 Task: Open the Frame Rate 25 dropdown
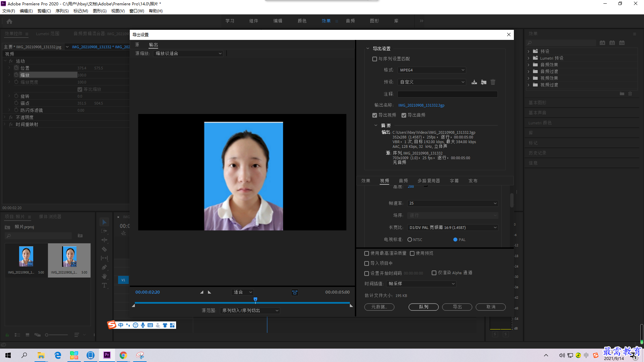point(452,203)
